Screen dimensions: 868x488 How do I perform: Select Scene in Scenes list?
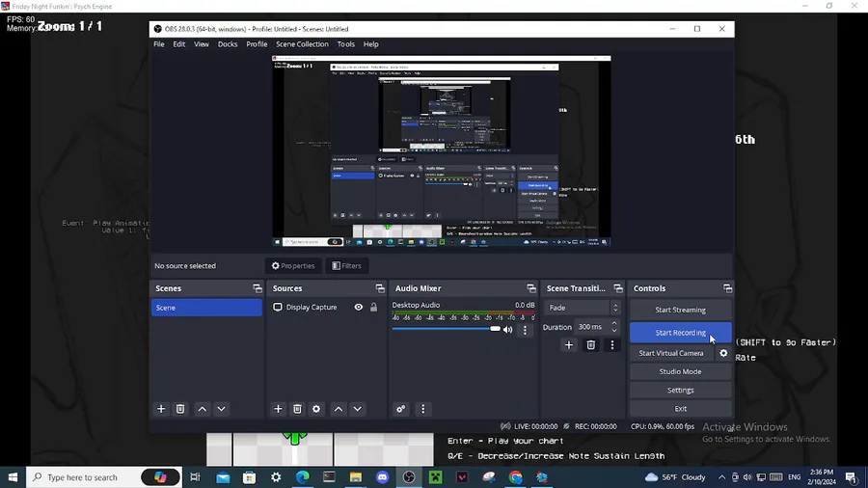206,308
